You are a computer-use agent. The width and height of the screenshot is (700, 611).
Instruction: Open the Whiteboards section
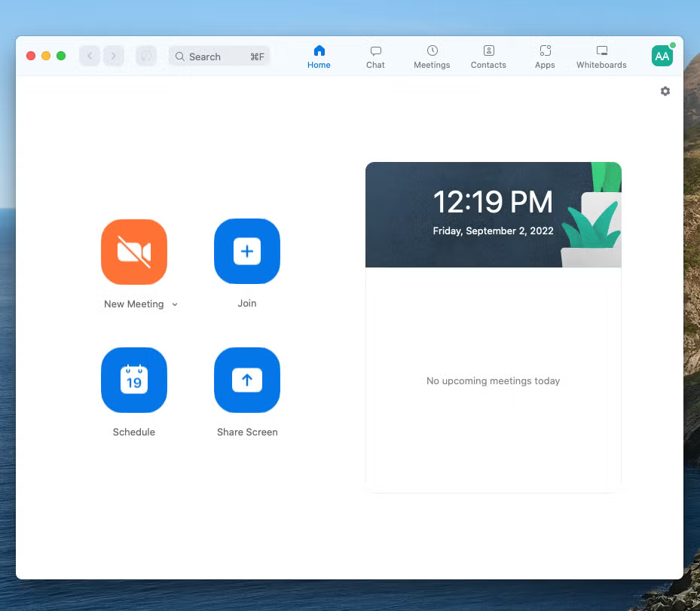(x=601, y=57)
